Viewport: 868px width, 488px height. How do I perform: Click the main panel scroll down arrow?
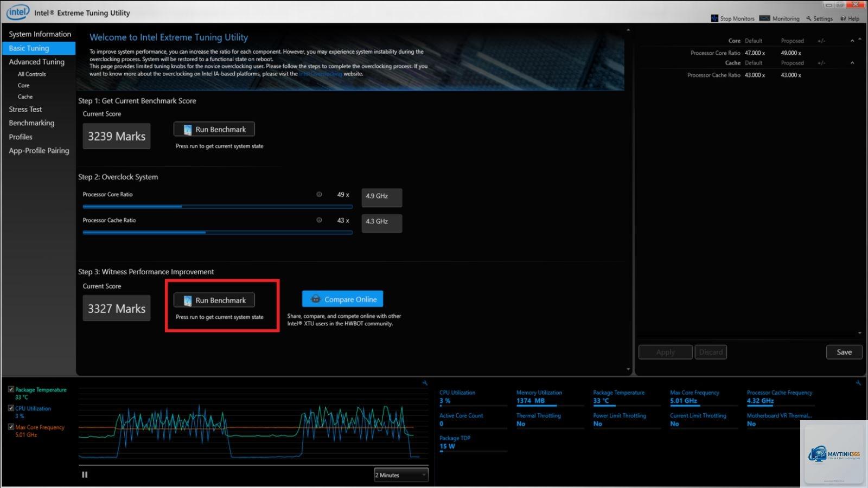[628, 369]
